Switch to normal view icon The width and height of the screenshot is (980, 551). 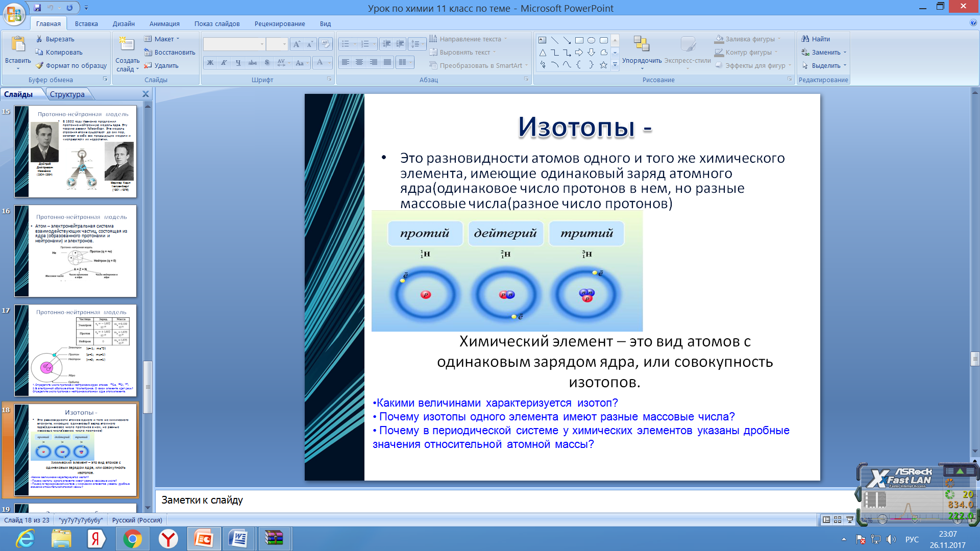click(826, 520)
